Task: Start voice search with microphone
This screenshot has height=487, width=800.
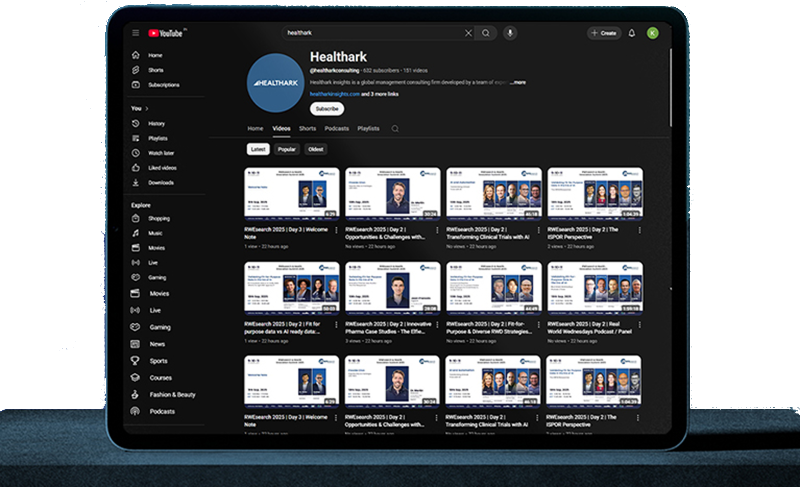Action: (510, 33)
